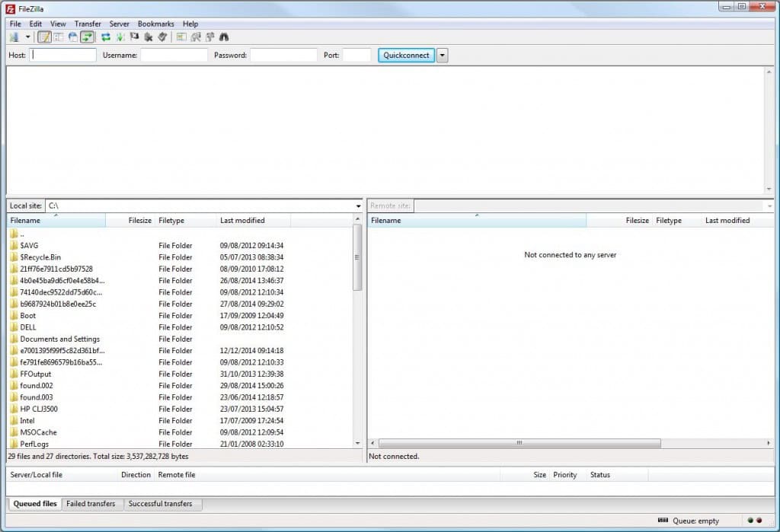
Task: Process the transfer queue
Action: point(120,37)
